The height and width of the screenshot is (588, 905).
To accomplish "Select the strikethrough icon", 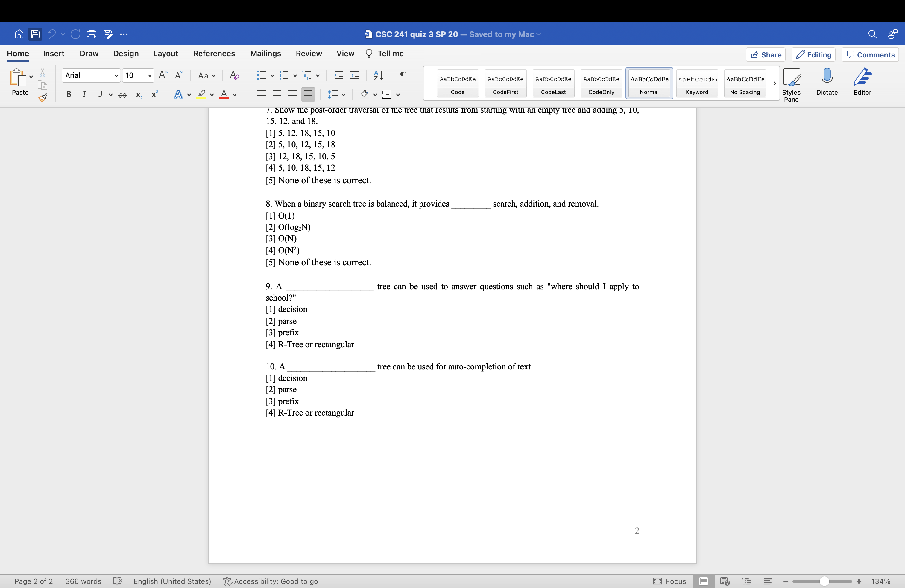I will [x=122, y=94].
